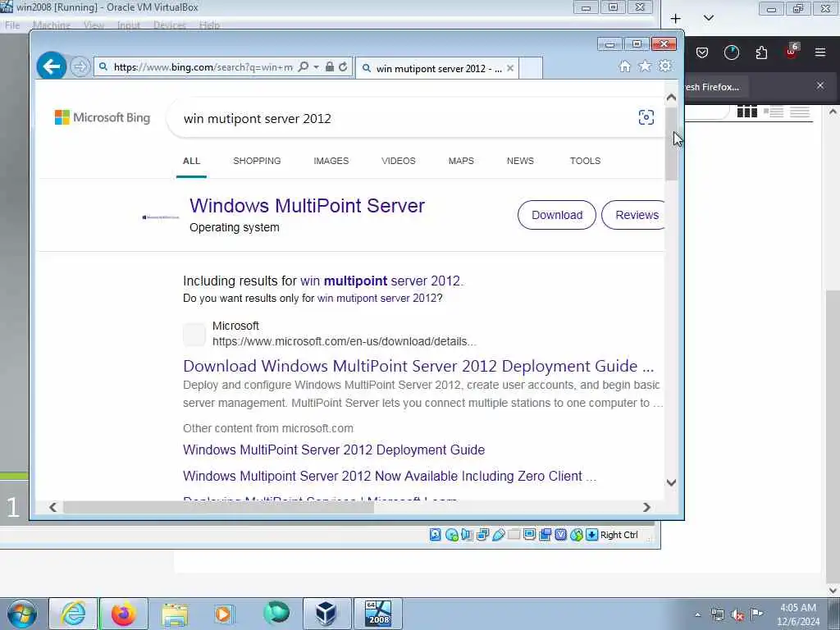Open a new Firefox tab with plus
This screenshot has width=840, height=630.
[676, 19]
